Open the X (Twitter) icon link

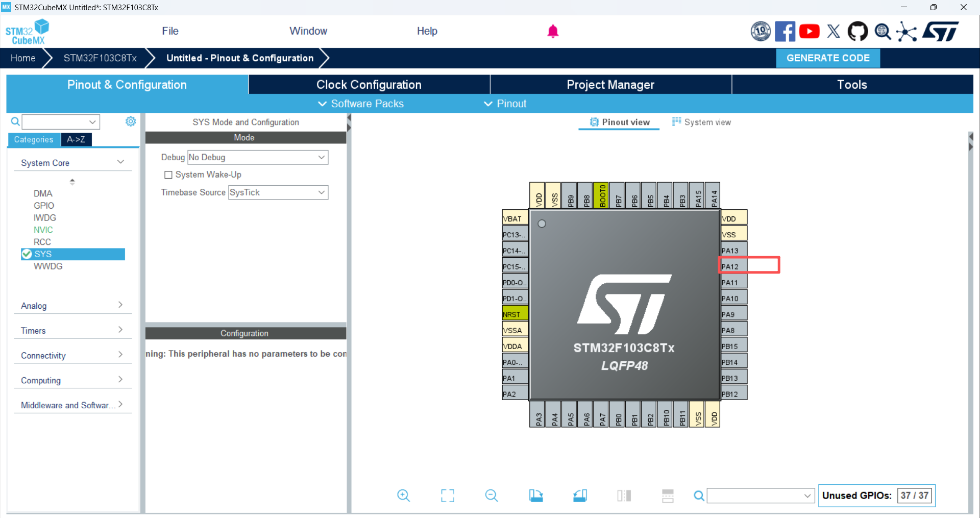[x=834, y=31]
